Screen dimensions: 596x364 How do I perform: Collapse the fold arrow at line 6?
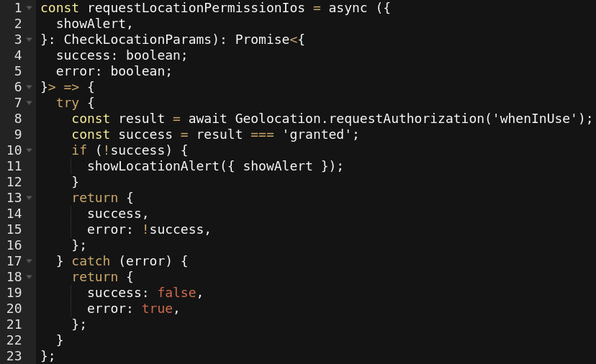click(x=30, y=87)
